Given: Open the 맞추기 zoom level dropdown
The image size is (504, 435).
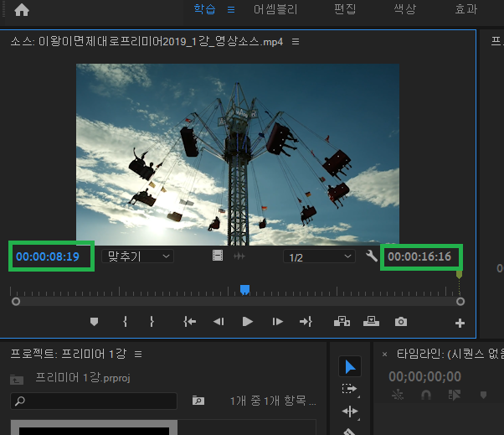Looking at the screenshot, I should (137, 256).
